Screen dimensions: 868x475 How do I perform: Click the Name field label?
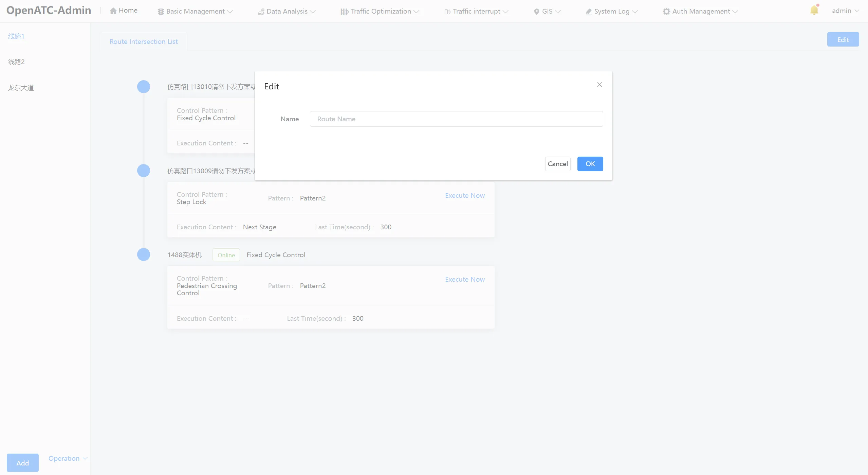coord(290,119)
